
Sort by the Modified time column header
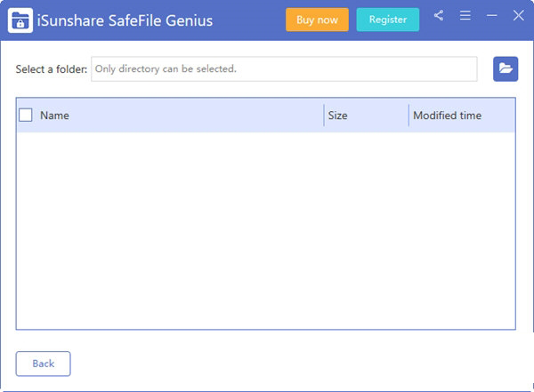coord(447,116)
